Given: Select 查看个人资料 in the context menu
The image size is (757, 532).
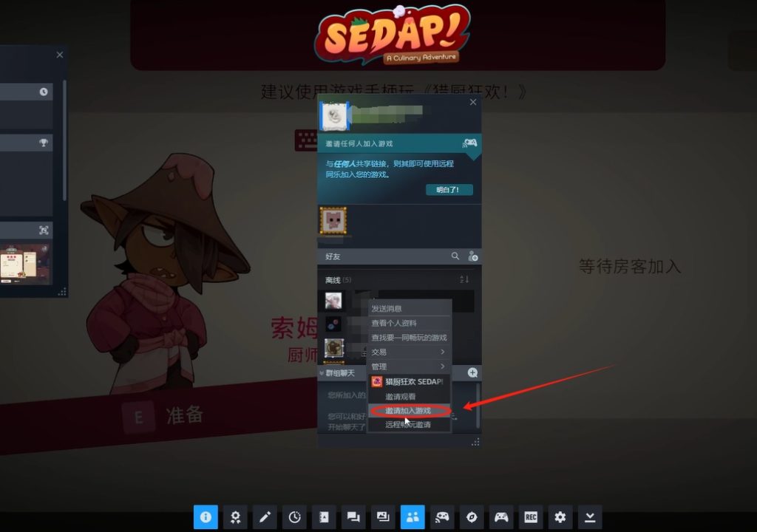Looking at the screenshot, I should (x=410, y=322).
